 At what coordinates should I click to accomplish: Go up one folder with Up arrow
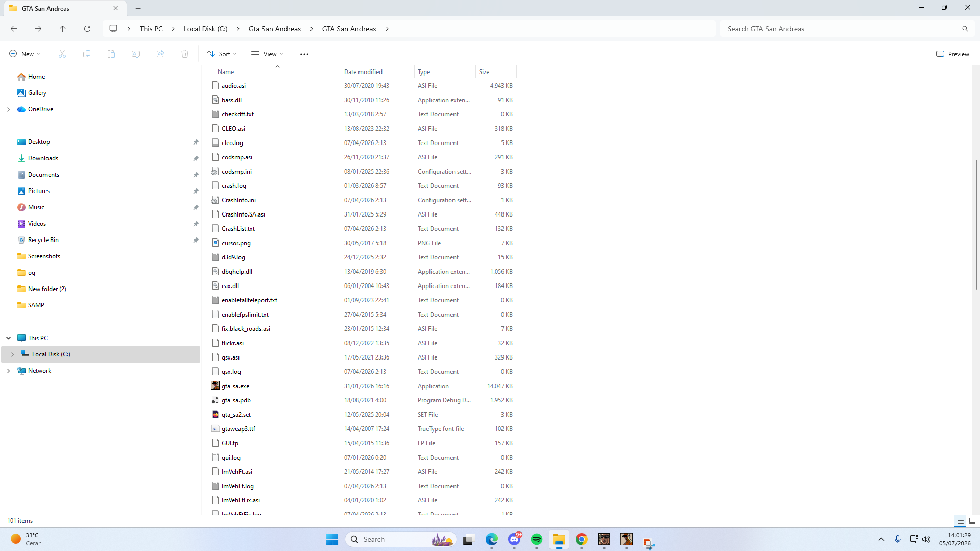(63, 29)
